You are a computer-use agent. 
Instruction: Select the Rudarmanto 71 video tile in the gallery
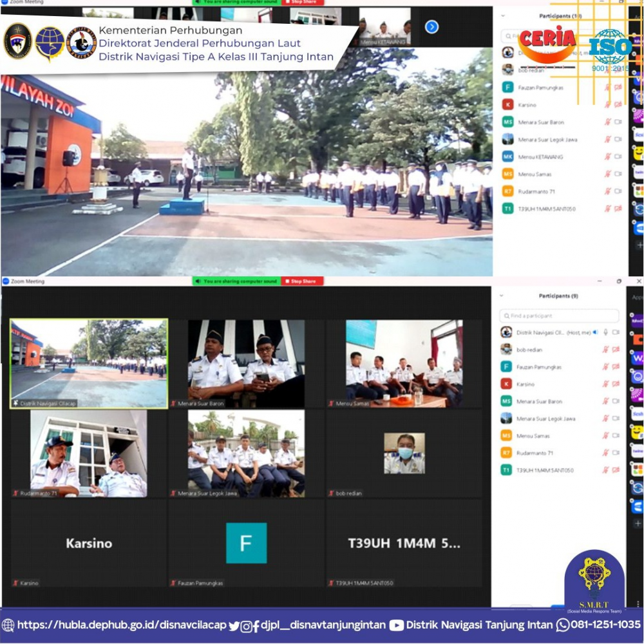[x=89, y=453]
